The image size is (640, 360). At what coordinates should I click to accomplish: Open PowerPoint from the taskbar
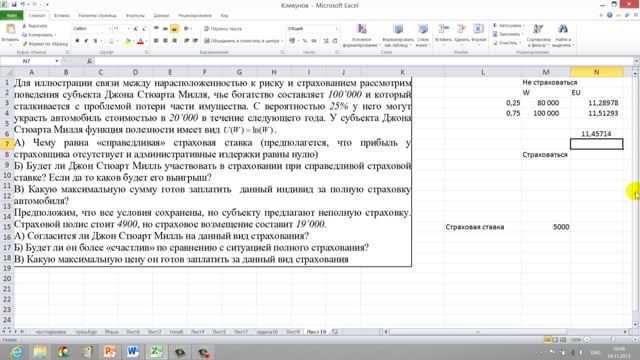109,352
